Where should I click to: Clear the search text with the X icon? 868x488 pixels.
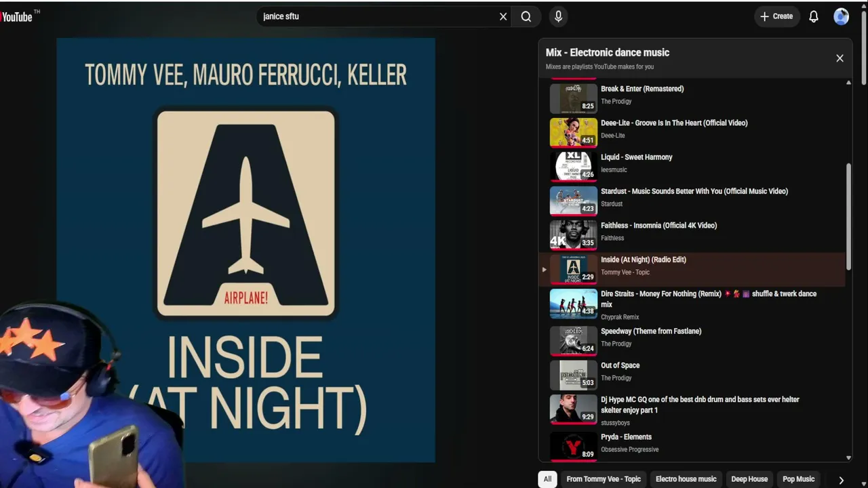[503, 16]
